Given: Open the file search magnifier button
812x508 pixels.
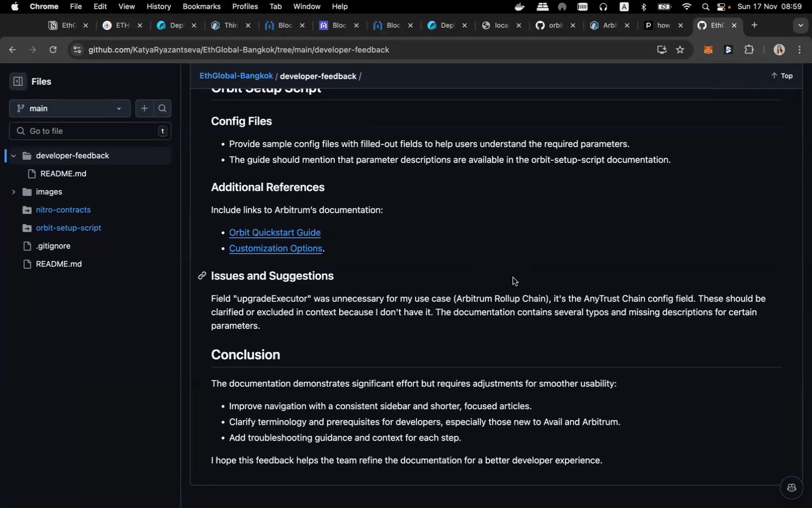Looking at the screenshot, I should point(162,108).
